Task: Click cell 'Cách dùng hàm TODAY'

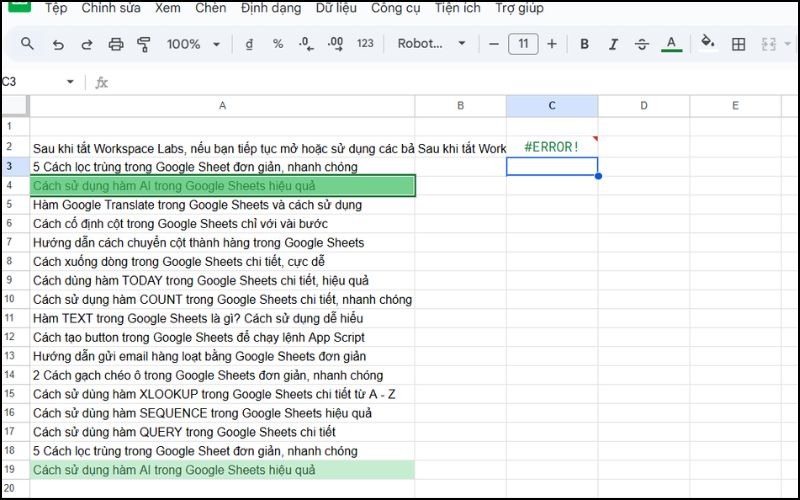Action: [222, 280]
